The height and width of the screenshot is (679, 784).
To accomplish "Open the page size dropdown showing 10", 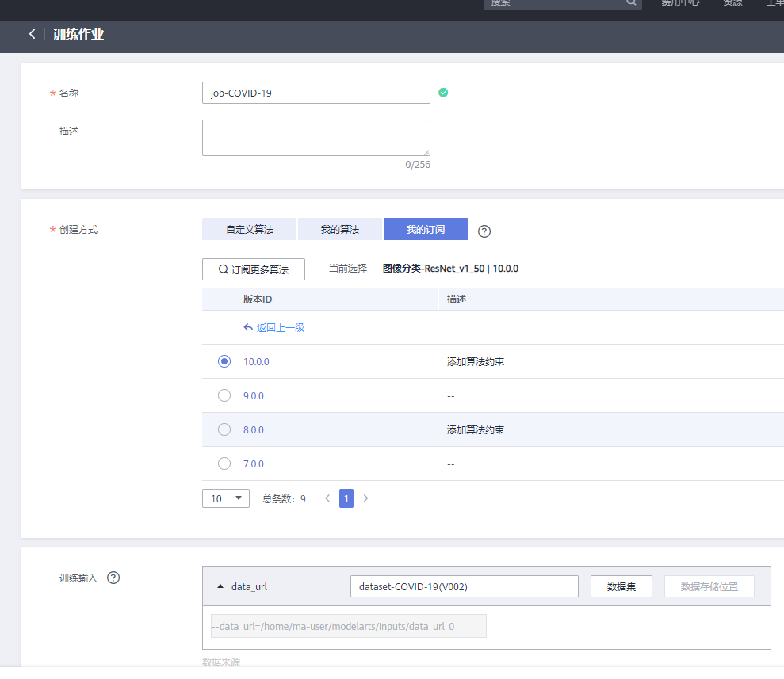I will pyautogui.click(x=225, y=498).
